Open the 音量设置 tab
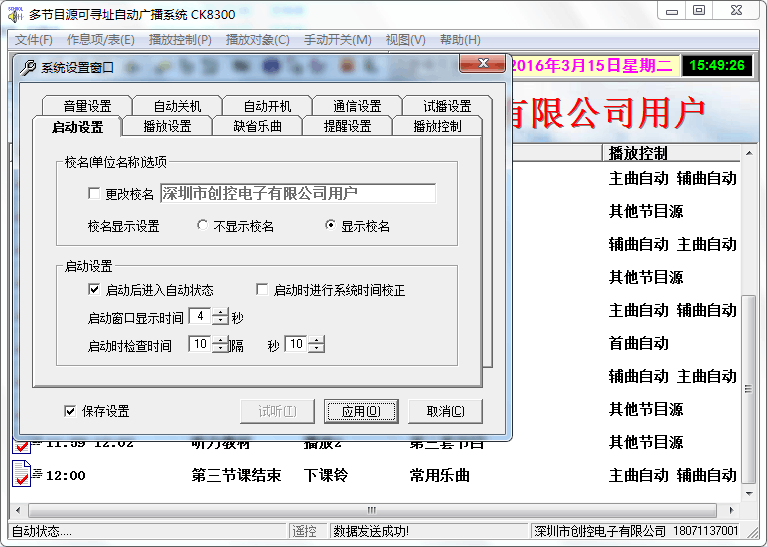 [x=87, y=106]
